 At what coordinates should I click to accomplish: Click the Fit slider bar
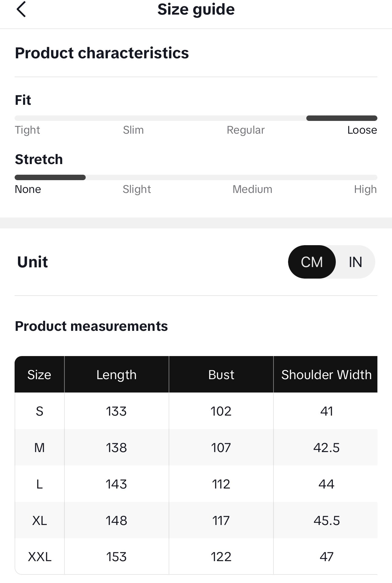pos(196,118)
